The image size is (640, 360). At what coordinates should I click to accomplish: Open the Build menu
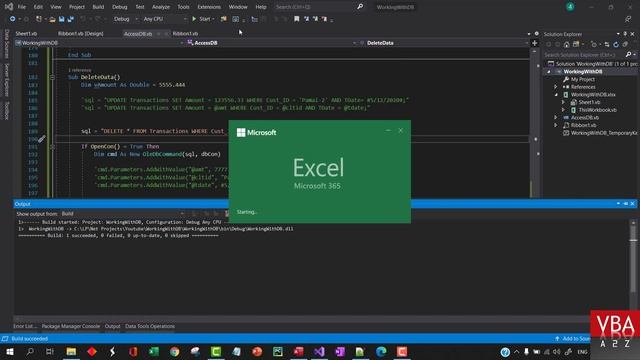point(98,7)
